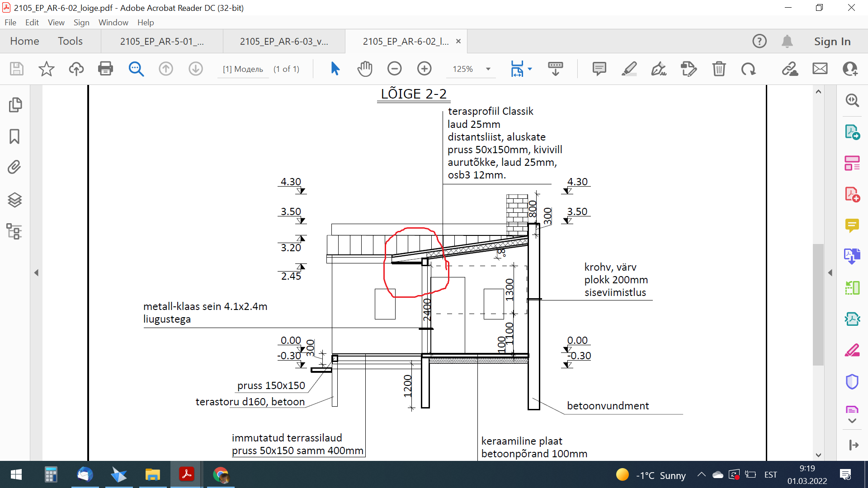Collapse the left navigation pane arrow
Image resolution: width=868 pixels, height=488 pixels.
(x=36, y=273)
